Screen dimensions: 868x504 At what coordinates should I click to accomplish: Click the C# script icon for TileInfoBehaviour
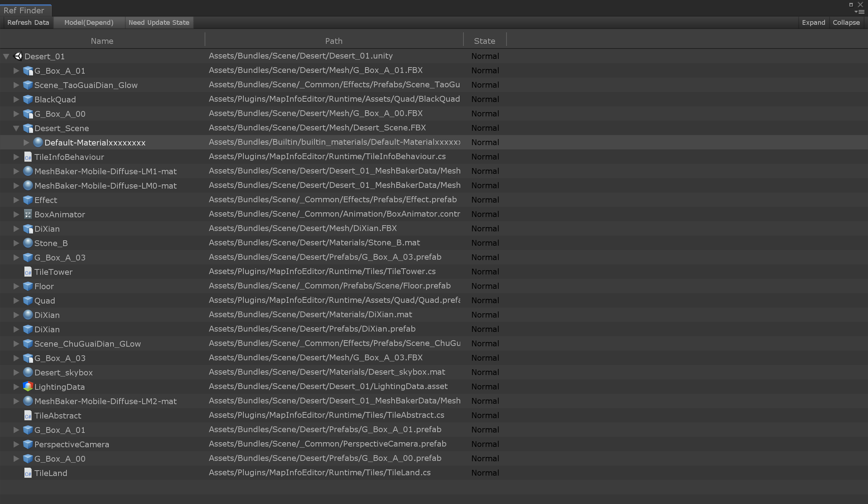pyautogui.click(x=28, y=157)
